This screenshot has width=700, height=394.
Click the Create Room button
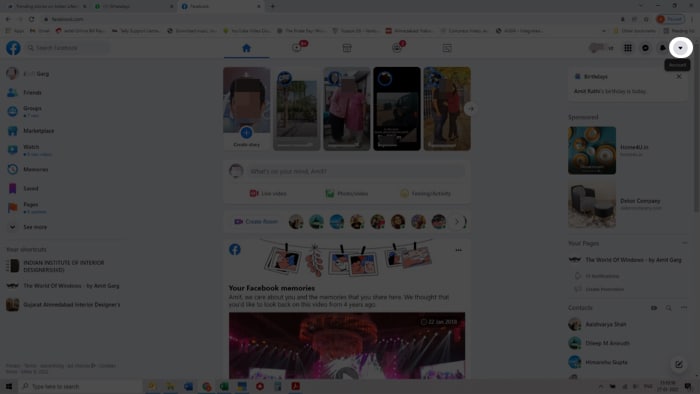[x=256, y=222]
